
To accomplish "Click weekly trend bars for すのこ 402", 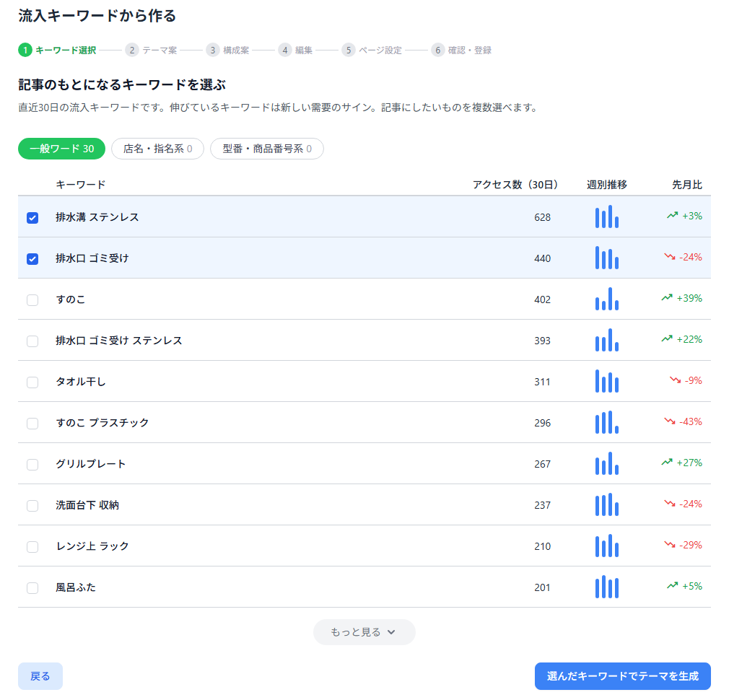I will pyautogui.click(x=607, y=299).
